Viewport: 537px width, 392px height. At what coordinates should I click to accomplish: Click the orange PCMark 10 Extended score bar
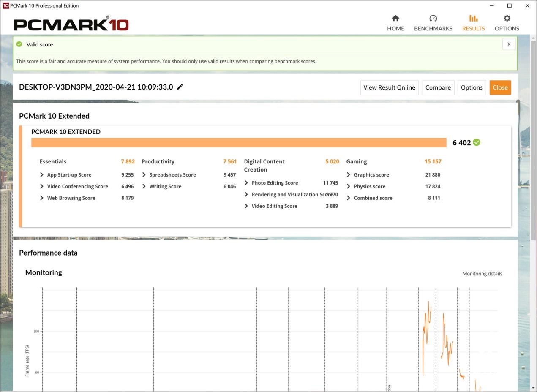[x=239, y=142]
